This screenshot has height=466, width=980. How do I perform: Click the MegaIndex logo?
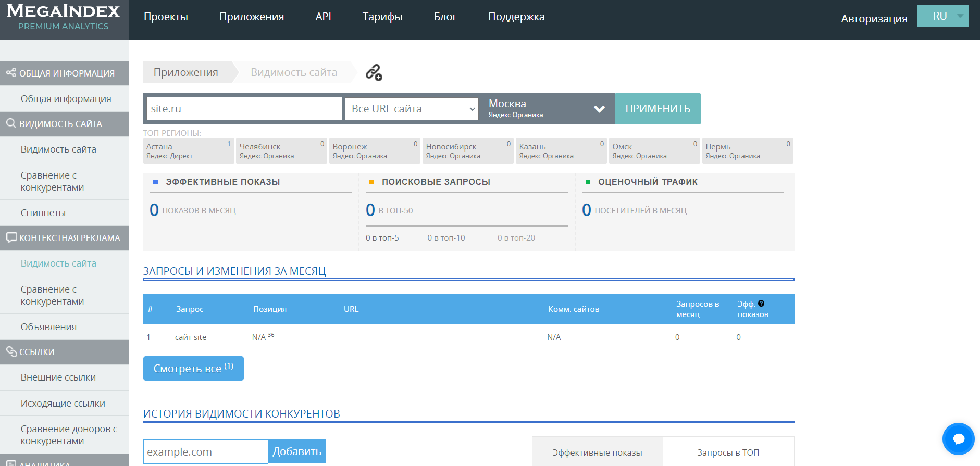[x=64, y=17]
